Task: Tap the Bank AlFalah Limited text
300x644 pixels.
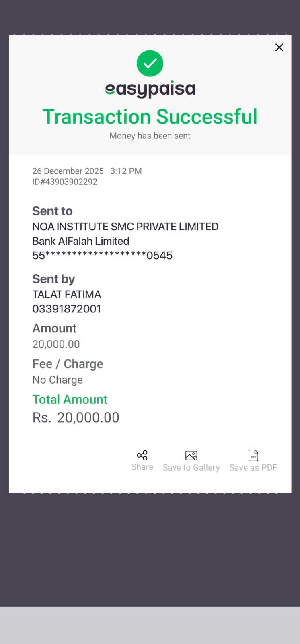Action: [81, 241]
